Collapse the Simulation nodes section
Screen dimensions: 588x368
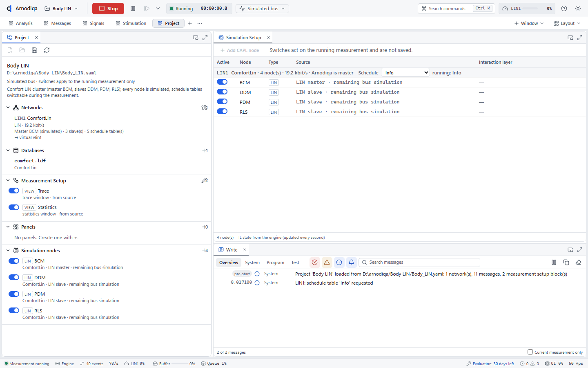(8, 251)
